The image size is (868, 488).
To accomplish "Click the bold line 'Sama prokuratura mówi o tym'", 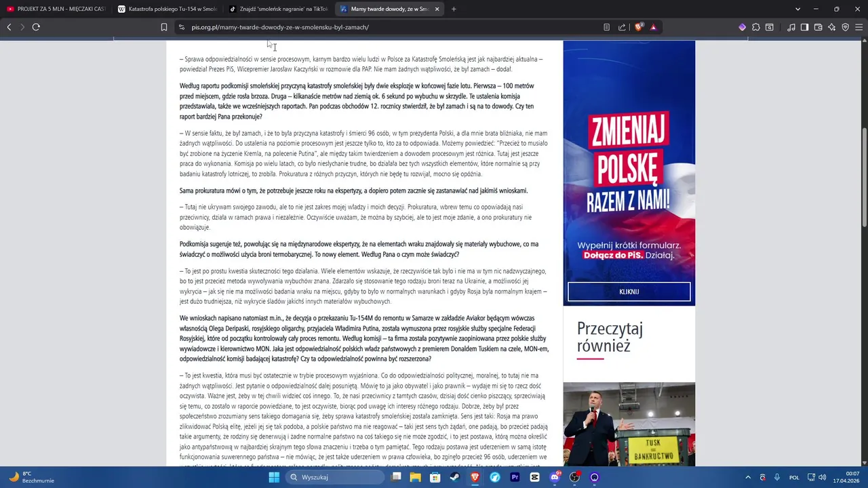I will pos(353,190).
